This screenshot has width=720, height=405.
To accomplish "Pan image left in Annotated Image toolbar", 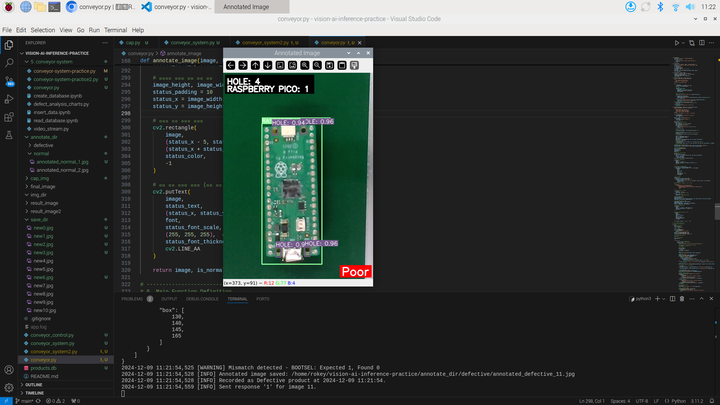I will [x=231, y=66].
